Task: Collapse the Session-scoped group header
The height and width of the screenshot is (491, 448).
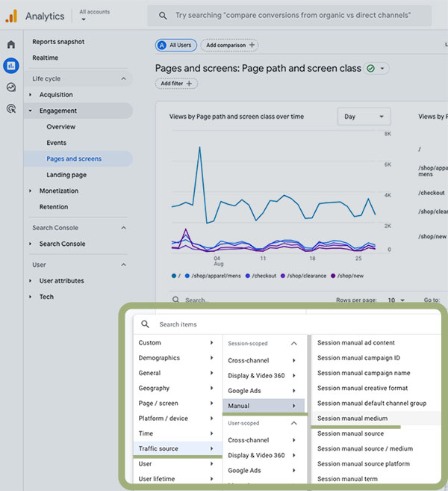Action: 294,344
